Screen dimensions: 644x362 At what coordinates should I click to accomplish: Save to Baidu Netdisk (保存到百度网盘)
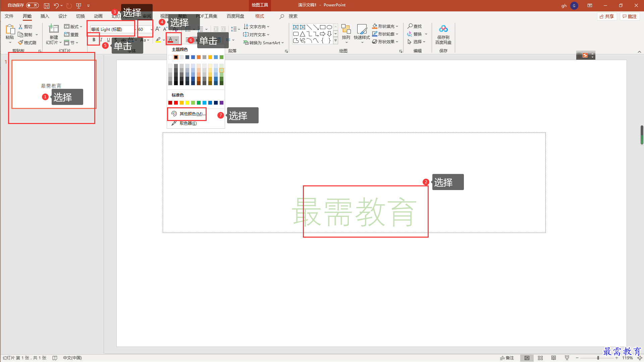(443, 34)
